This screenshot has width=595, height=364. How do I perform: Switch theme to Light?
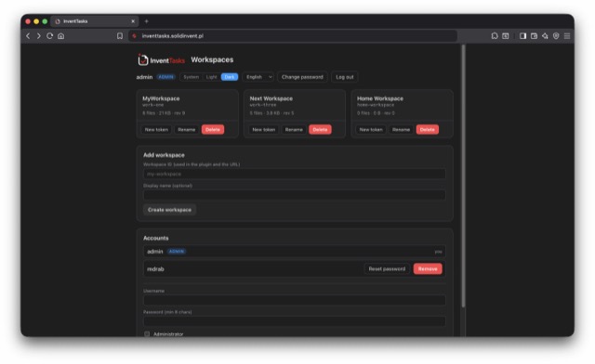(211, 77)
